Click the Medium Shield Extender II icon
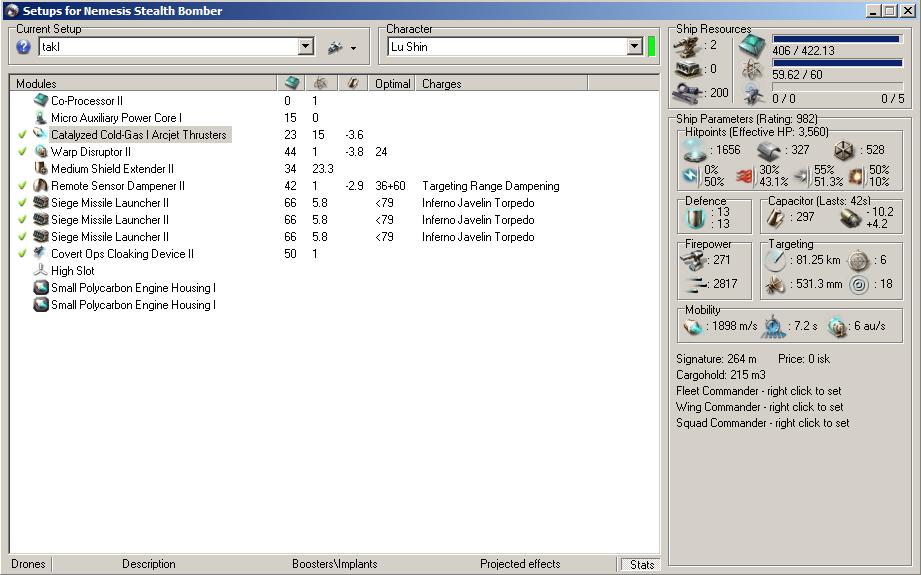 (41, 169)
